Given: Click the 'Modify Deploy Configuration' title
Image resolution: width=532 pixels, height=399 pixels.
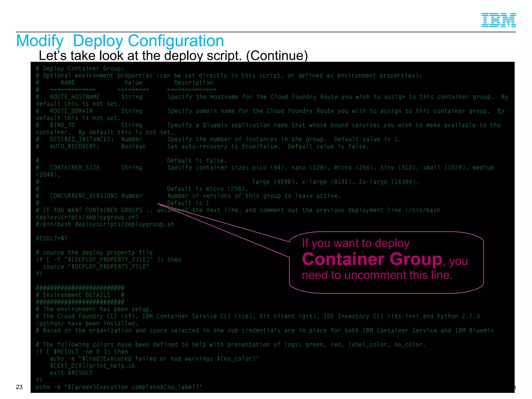Looking at the screenshot, I should (120, 41).
